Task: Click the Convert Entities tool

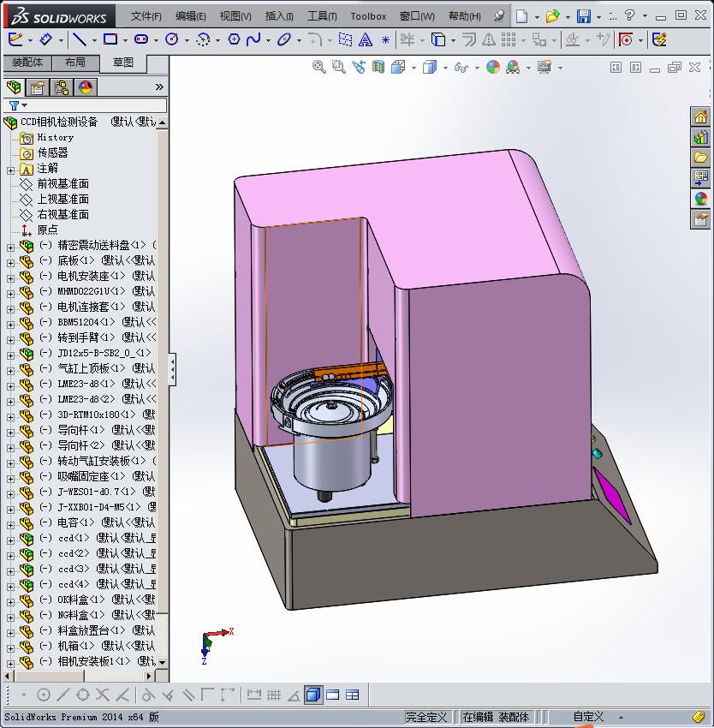Action: (x=437, y=39)
